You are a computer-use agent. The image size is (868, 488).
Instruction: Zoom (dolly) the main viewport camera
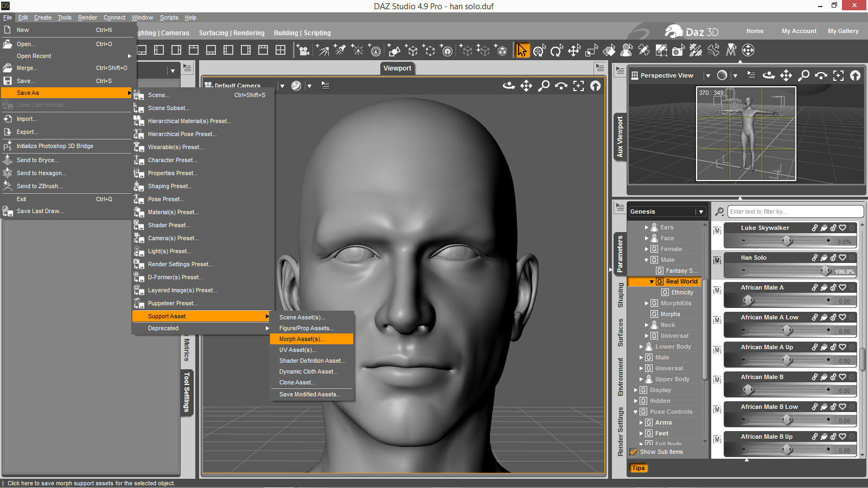[x=544, y=86]
